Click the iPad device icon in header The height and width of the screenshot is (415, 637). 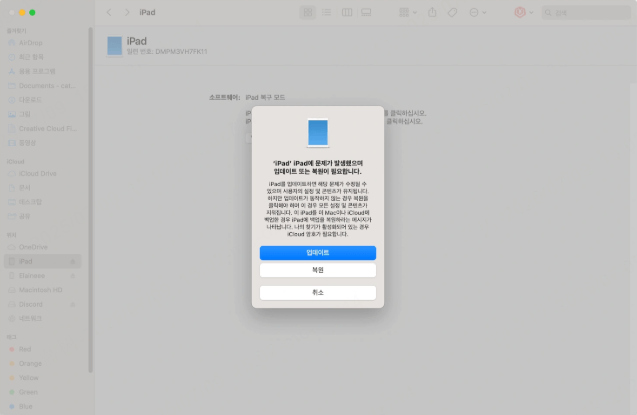[114, 46]
